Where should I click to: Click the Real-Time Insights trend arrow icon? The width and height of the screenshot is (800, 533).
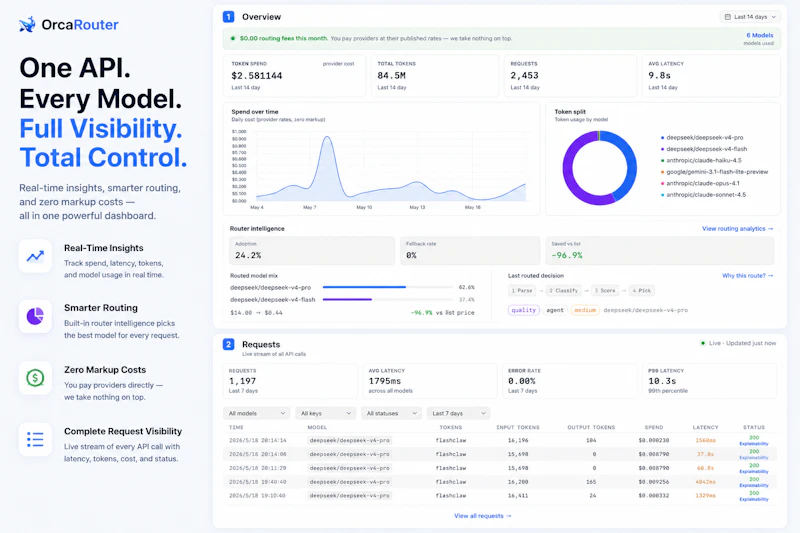[x=35, y=256]
